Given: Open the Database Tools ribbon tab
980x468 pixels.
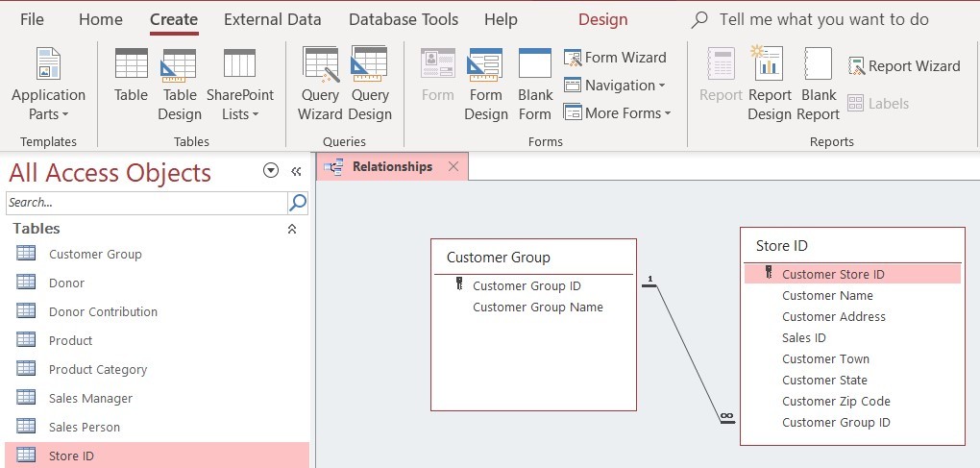Looking at the screenshot, I should coord(404,19).
